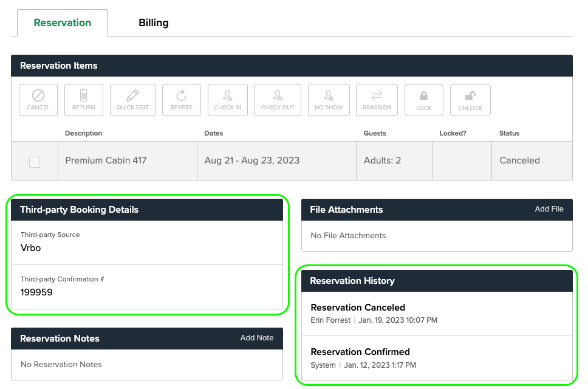Open the Reservation Canceled history entry
Screen dimensions: 588x389
[x=358, y=308]
